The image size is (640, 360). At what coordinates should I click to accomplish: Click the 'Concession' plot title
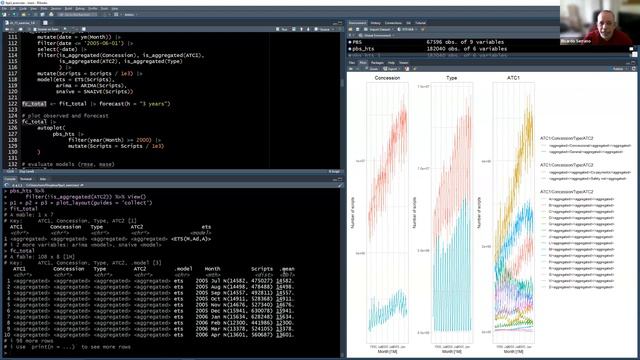[x=387, y=78]
